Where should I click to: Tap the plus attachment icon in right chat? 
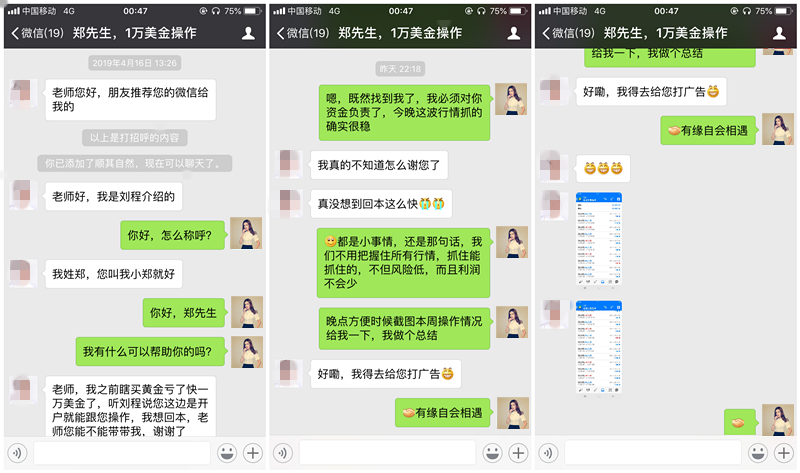click(784, 453)
